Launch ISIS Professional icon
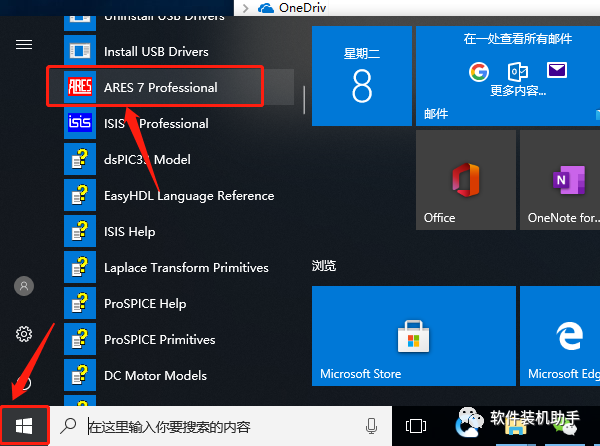 80,123
